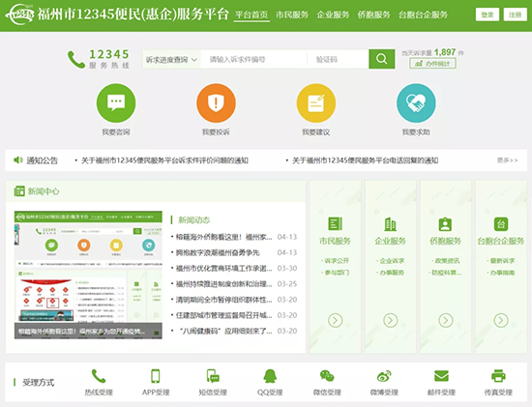This screenshot has height=407, width=532.
Task: Click the news center screenshot thumbnail
Action: 88,276
